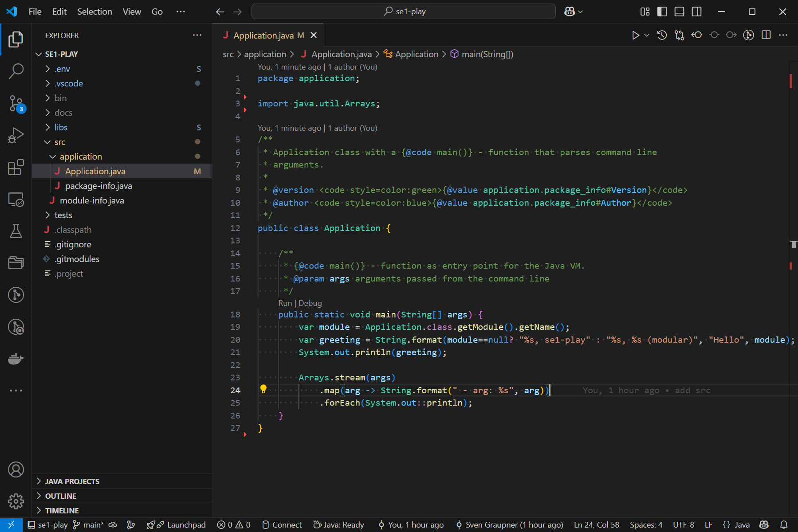Click Customize Layout icon in title bar
The image size is (798, 532).
645,12
